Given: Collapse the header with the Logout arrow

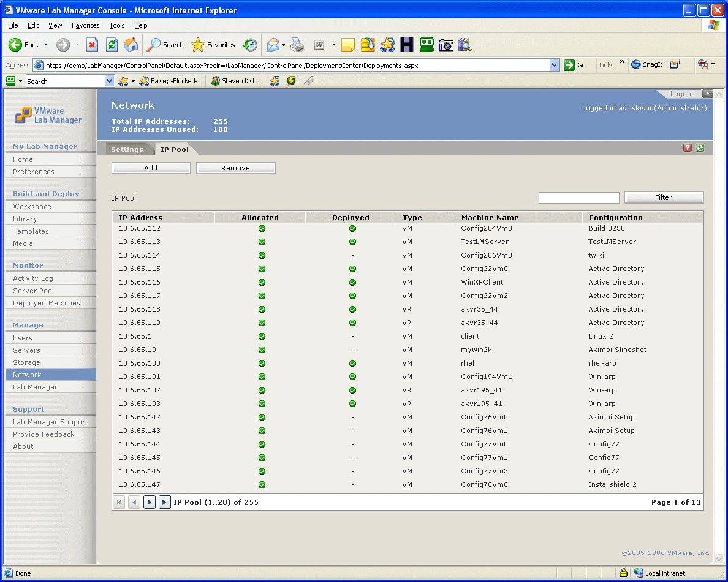Looking at the screenshot, I should [707, 93].
